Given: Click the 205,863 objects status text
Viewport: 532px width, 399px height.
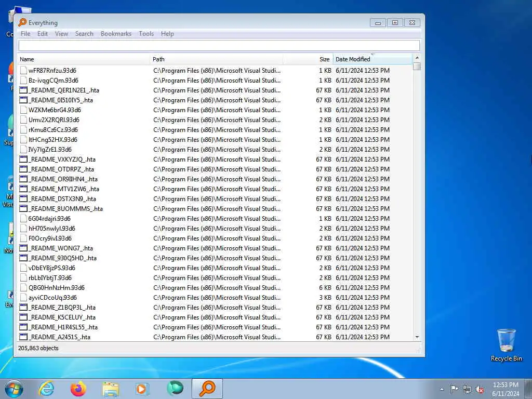Looking at the screenshot, I should click(x=38, y=348).
